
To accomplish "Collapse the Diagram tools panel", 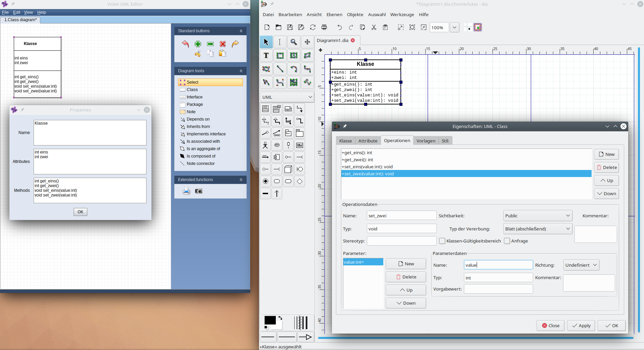I will click(241, 71).
